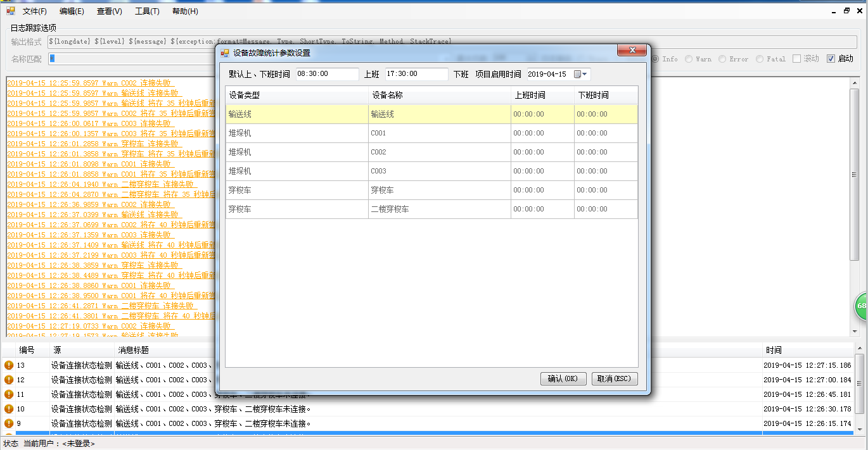This screenshot has width=868, height=450.
Task: Click the log line 12:26:04.1940 二楼穿梭车 连接失败
Action: [101, 184]
